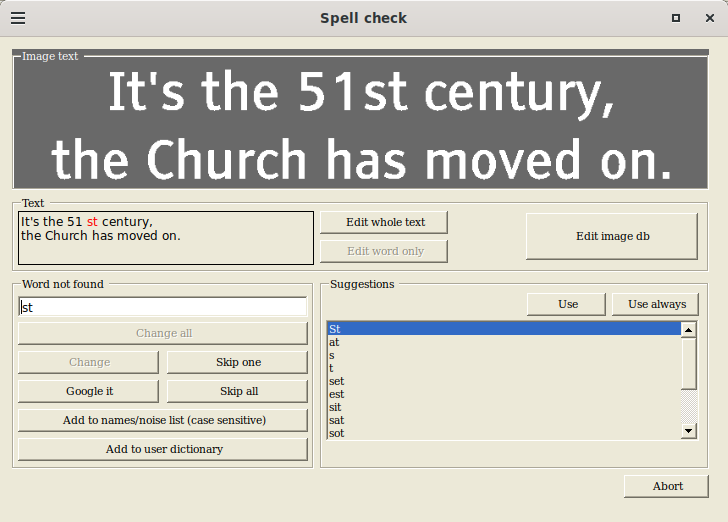The height and width of the screenshot is (522, 728).
Task: Abort the spell check
Action: (x=667, y=486)
